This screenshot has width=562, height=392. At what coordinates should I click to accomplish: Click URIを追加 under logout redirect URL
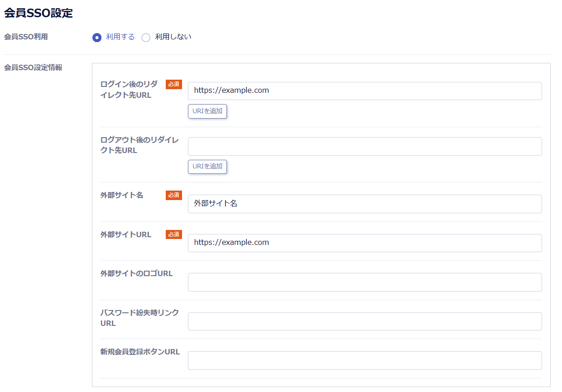click(x=207, y=167)
